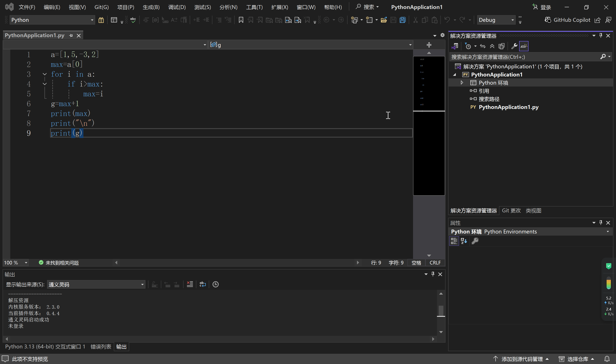The image size is (616, 364).
Task: Click the editor split-window handle icon
Action: tap(429, 45)
